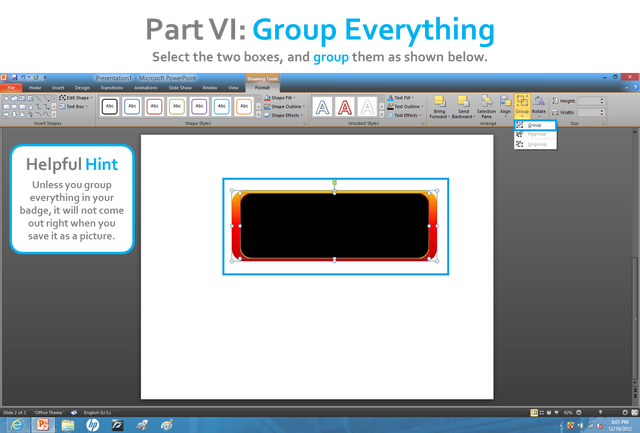Choose the blue outlined WordArt A style
This screenshot has height=433, width=640.
pos(322,107)
